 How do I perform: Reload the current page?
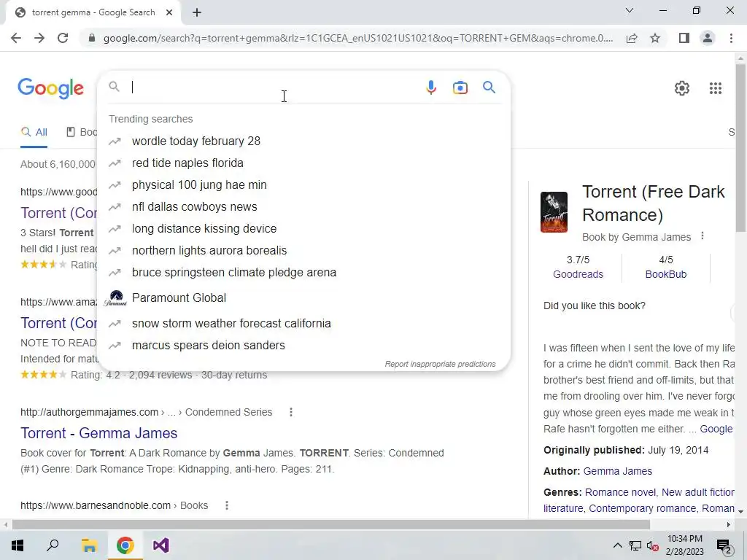coord(63,38)
